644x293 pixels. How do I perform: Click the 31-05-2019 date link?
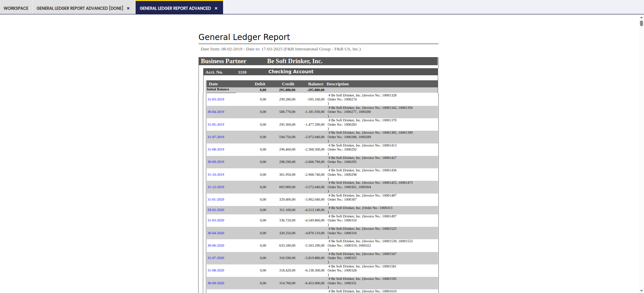pos(216,125)
